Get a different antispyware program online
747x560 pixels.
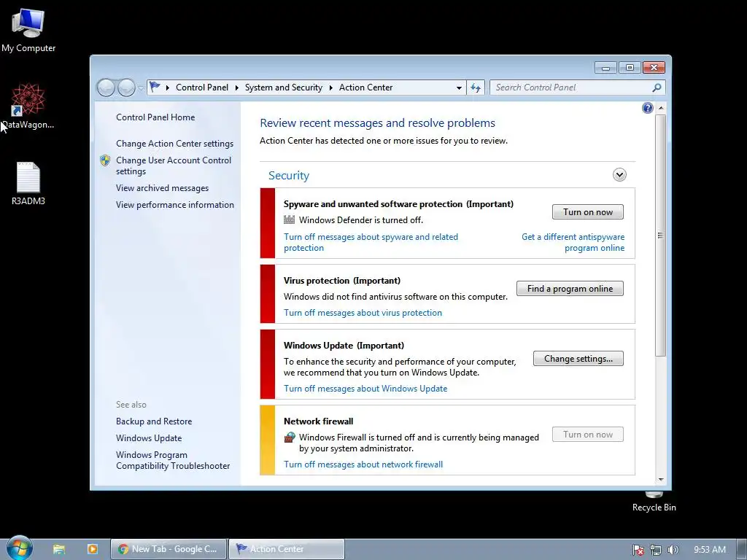coord(573,242)
